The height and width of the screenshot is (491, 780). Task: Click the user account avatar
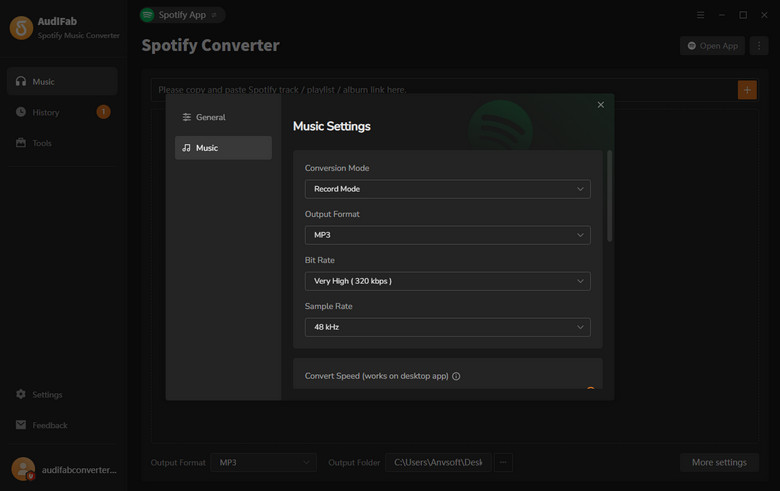pos(23,469)
